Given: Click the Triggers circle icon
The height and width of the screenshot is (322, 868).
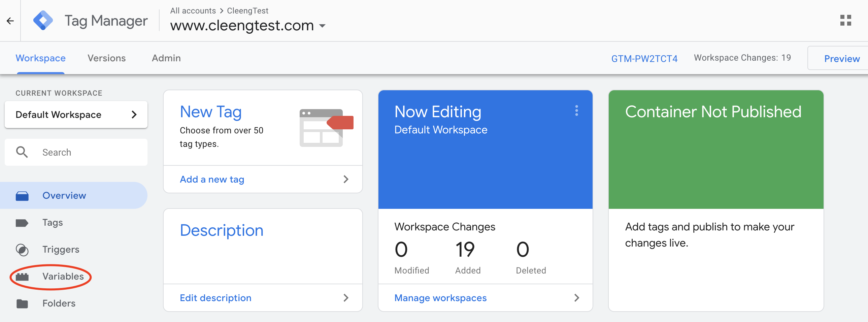Looking at the screenshot, I should coord(22,250).
